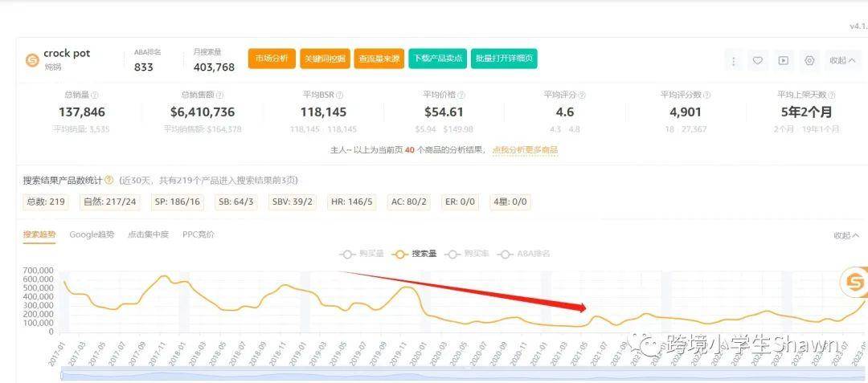Switch to the Google趋势 tab
This screenshot has width=868, height=383.
[92, 234]
